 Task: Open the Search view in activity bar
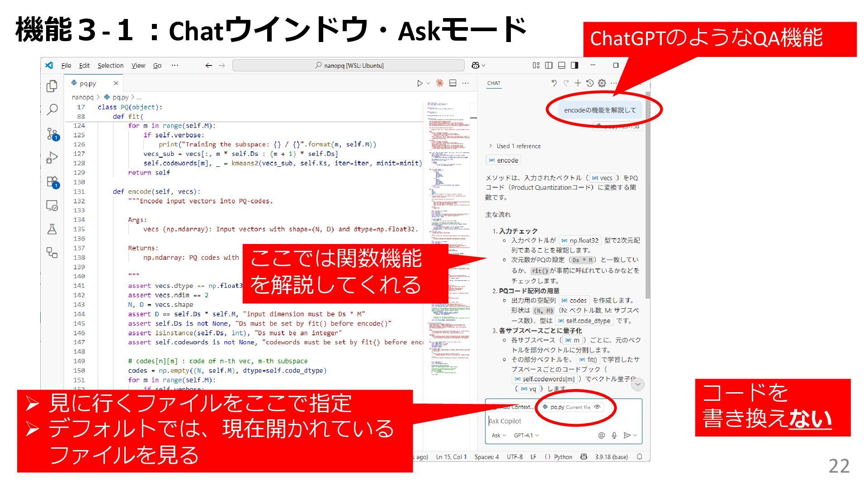pos(52,109)
